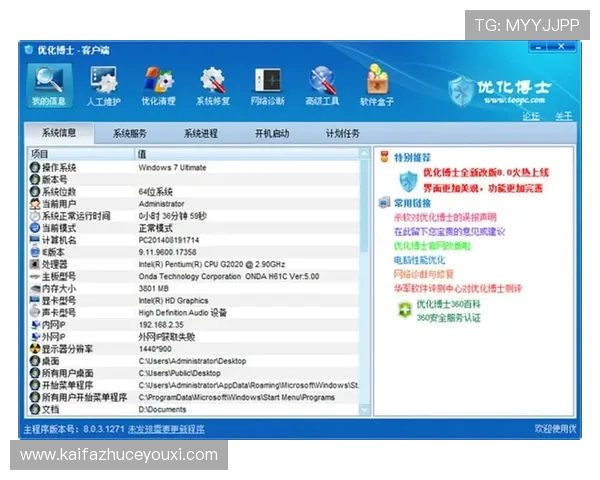The width and height of the screenshot is (600, 480).
Task: Select the 计划任务 tab
Action: click(342, 133)
